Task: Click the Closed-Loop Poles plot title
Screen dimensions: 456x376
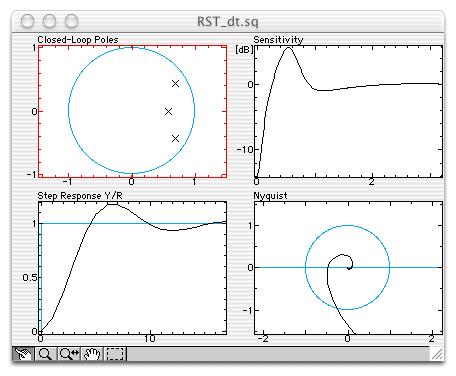Action: (x=78, y=40)
